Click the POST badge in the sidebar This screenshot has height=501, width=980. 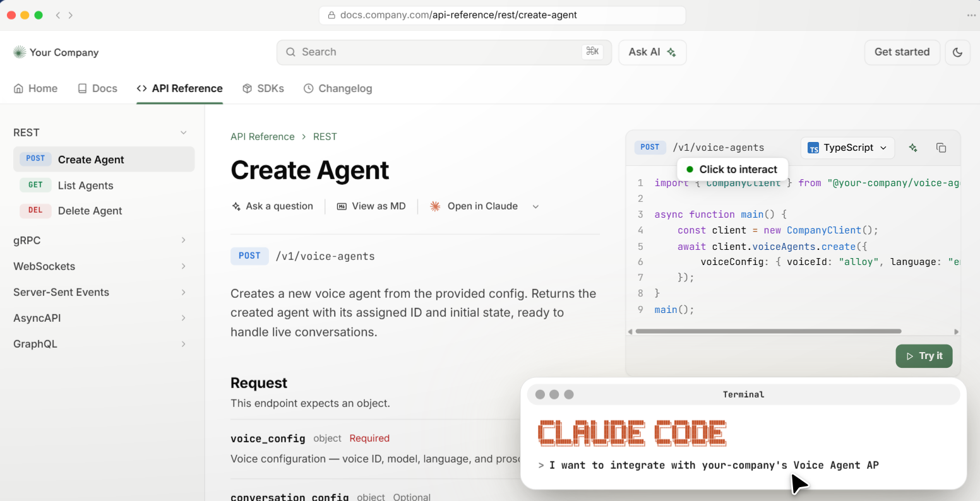click(35, 159)
